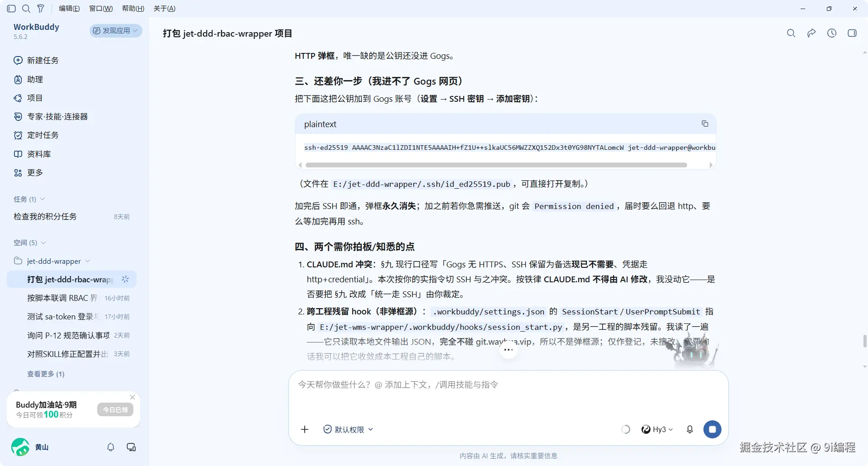
Task: Open the 默认权限 permission dropdown
Action: click(348, 429)
